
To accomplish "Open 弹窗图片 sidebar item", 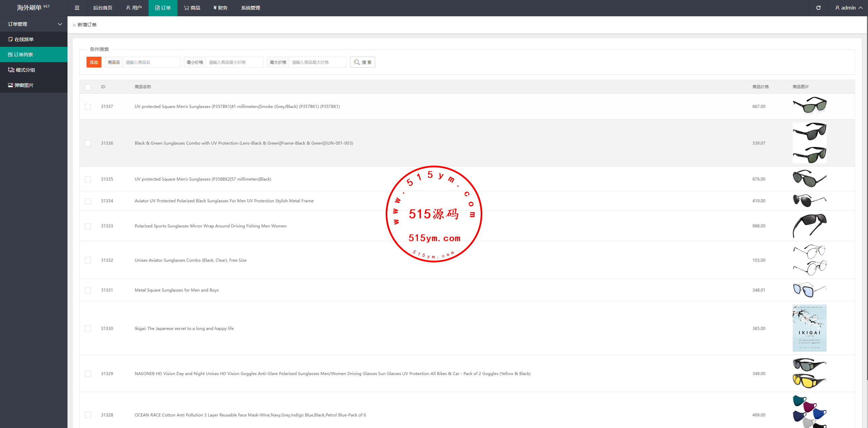I will [x=24, y=85].
